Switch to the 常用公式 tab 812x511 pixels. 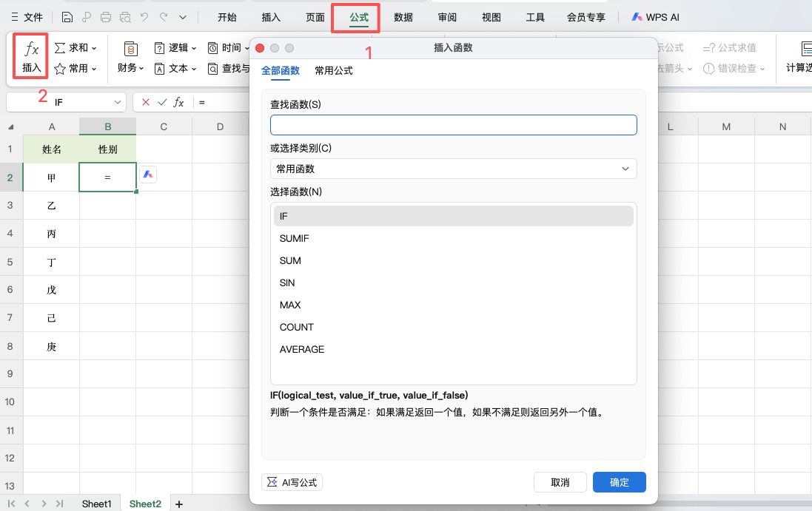[x=333, y=71]
